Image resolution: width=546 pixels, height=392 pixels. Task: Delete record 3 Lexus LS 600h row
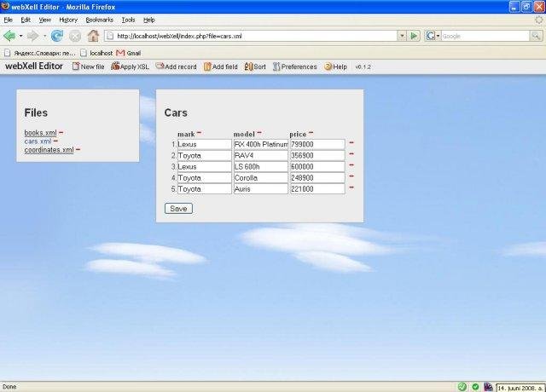click(x=351, y=164)
